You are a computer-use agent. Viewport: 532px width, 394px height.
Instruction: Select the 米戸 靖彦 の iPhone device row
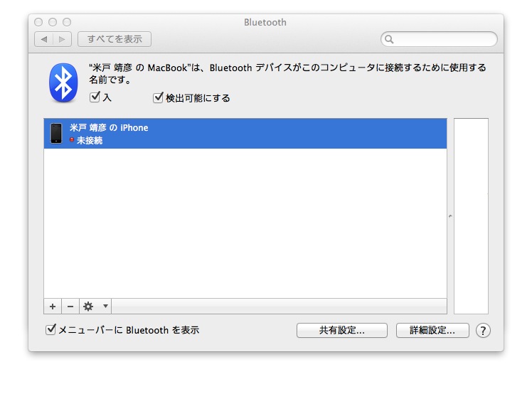click(x=245, y=134)
